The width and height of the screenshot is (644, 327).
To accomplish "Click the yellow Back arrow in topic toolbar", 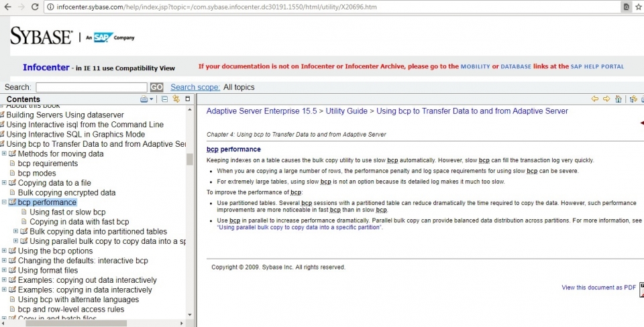I will 594,99.
